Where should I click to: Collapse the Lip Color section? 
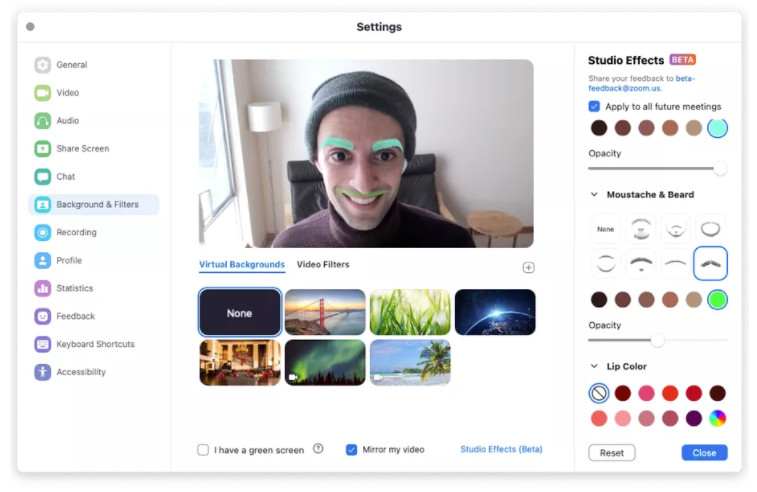pyautogui.click(x=594, y=367)
